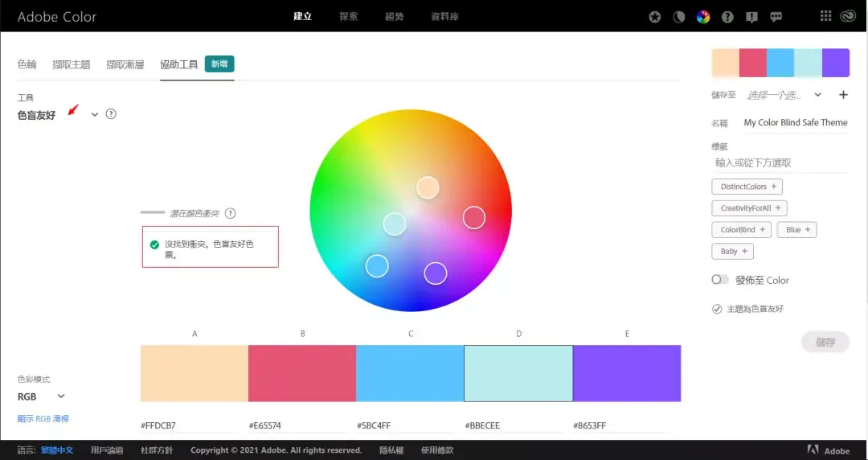Click the 顯示 RGB 滑桿 link

pos(43,418)
